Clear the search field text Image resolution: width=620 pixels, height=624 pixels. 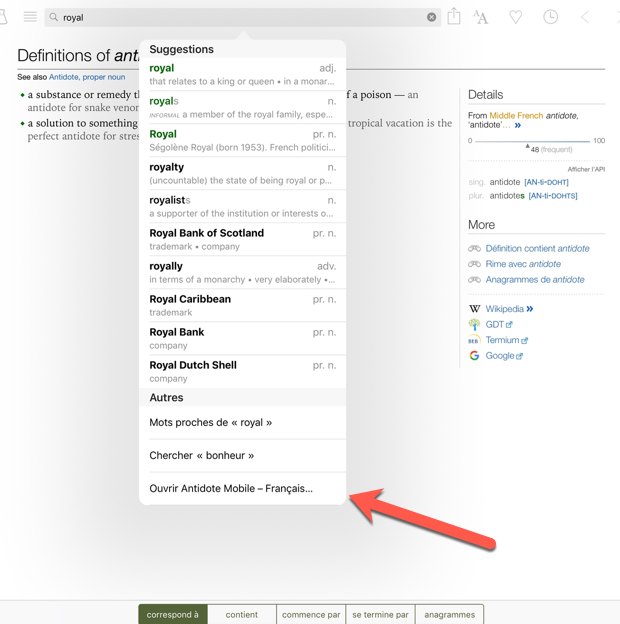click(431, 17)
